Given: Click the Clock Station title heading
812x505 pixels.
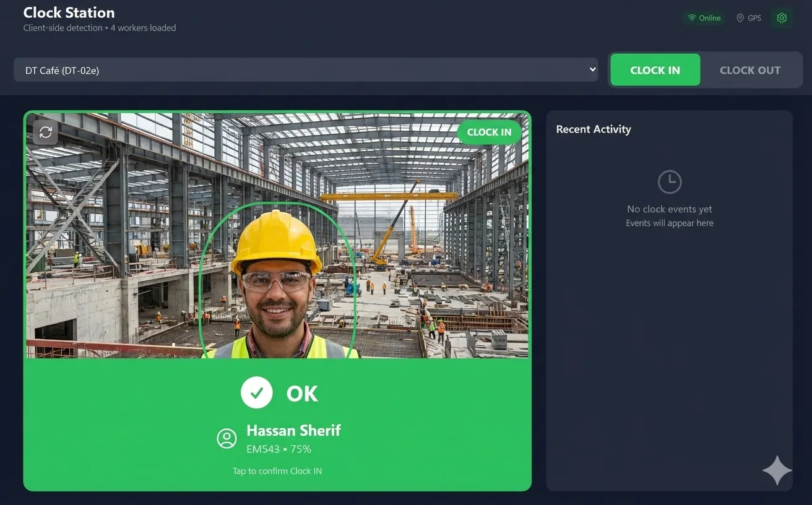Looking at the screenshot, I should [68, 12].
